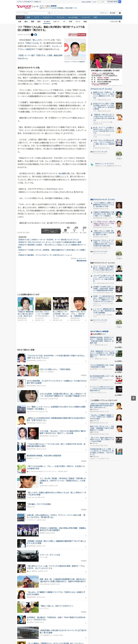Open the ランキング navigation tab
This screenshot has width=138, height=644.
tap(86, 17)
